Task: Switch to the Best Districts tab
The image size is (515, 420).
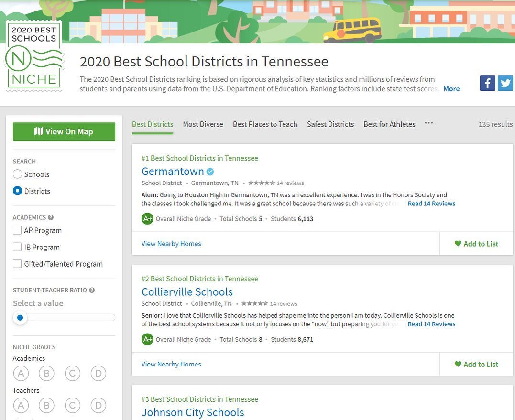Action: point(153,124)
